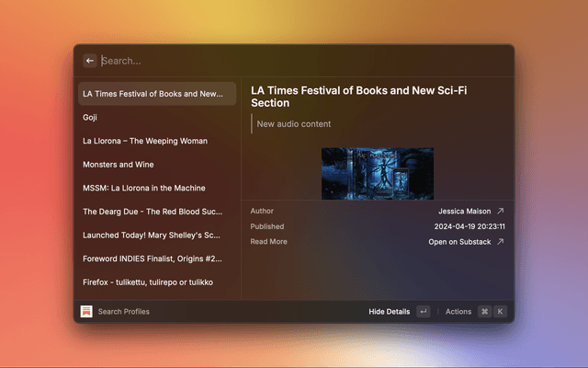Select LA Times Festival of Books list item
Viewport: 588px width, 368px height.
pos(156,94)
